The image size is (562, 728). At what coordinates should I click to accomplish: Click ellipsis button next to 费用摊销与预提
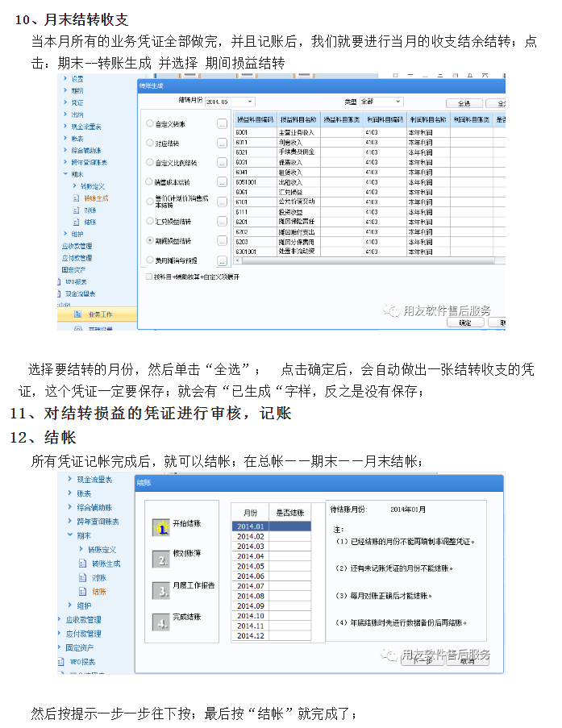(x=222, y=261)
